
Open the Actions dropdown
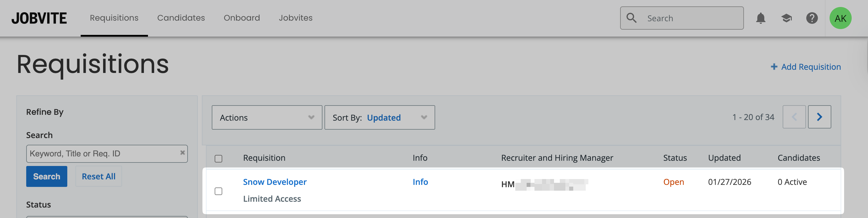(267, 117)
